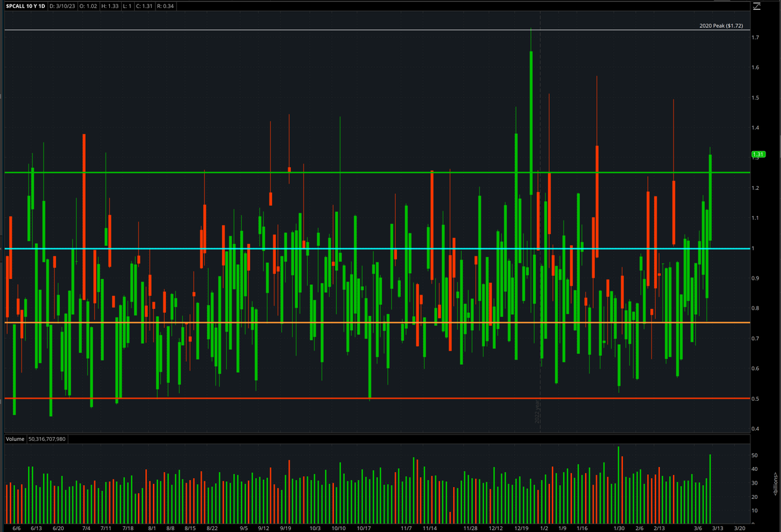The image size is (781, 532).
Task: Click the 3/6 date label
Action: click(698, 528)
